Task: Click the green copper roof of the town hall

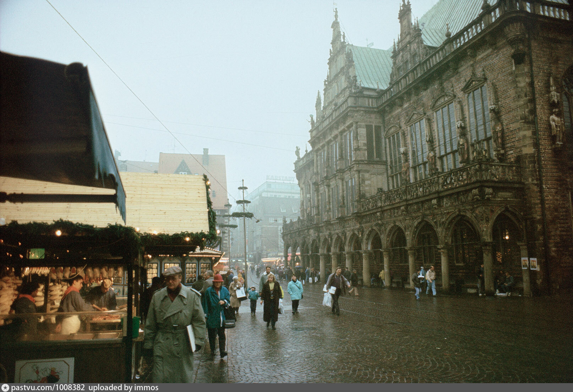Action: pos(371,66)
